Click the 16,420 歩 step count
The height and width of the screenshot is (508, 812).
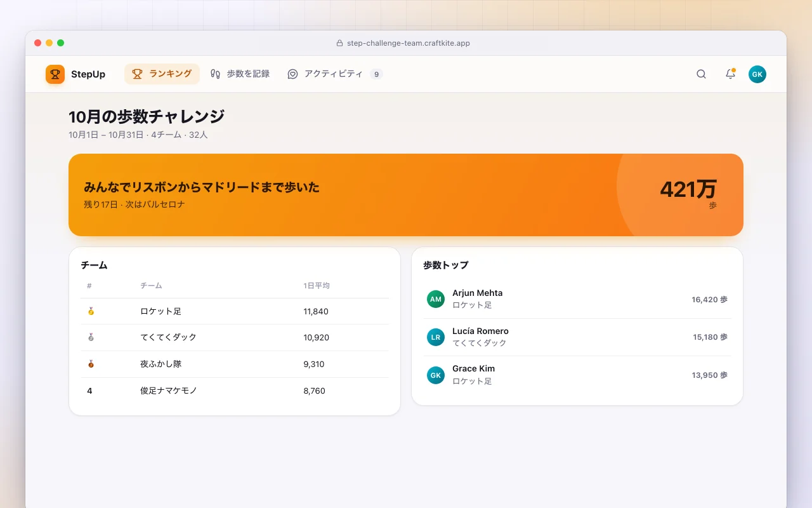709,300
